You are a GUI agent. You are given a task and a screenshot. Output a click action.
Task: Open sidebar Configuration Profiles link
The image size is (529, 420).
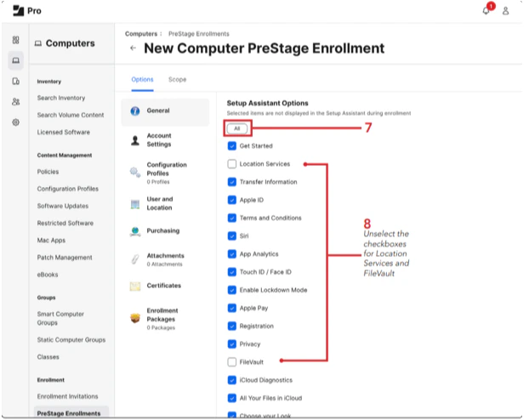coord(68,190)
